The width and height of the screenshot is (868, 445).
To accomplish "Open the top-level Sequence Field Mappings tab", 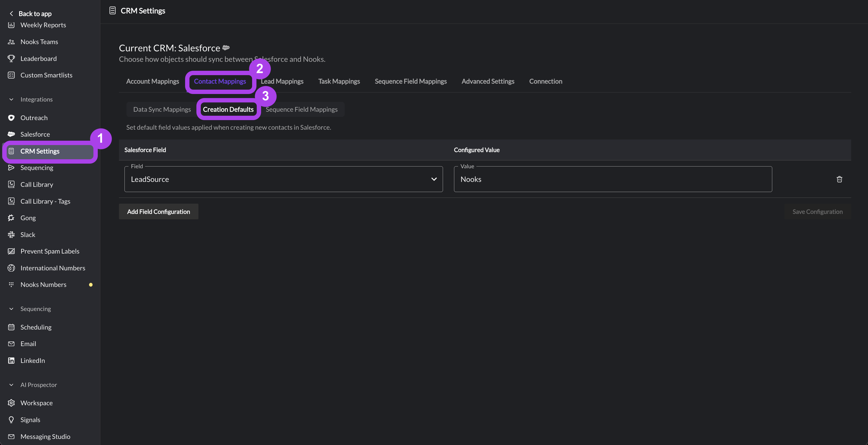I will pos(411,81).
